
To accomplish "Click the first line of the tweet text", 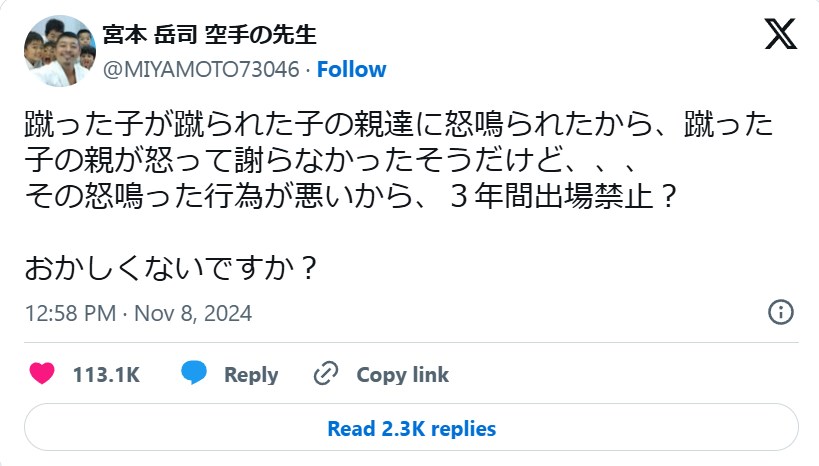I will tap(399, 127).
